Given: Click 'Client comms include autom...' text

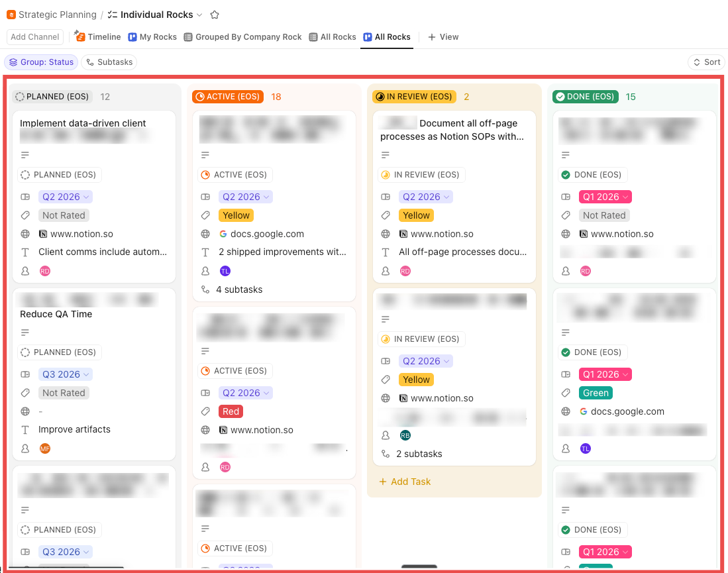Looking at the screenshot, I should [103, 252].
